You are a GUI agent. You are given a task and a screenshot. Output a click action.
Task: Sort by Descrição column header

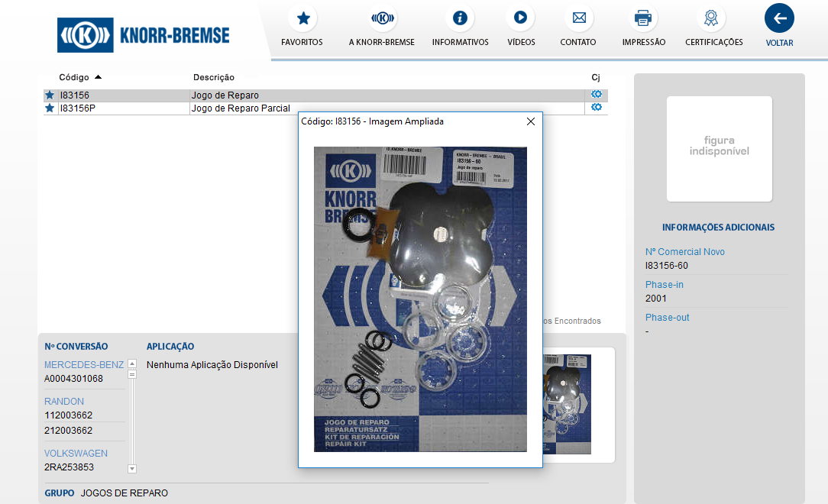click(214, 77)
